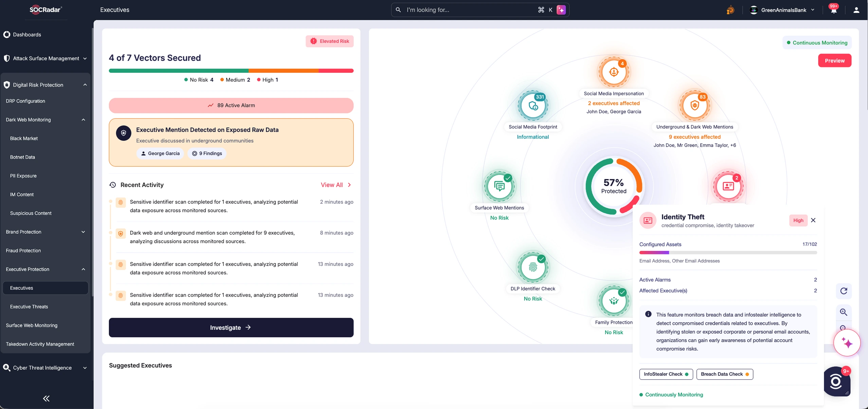868x409 pixels.
Task: Go to Black Market page
Action: [x=24, y=139]
